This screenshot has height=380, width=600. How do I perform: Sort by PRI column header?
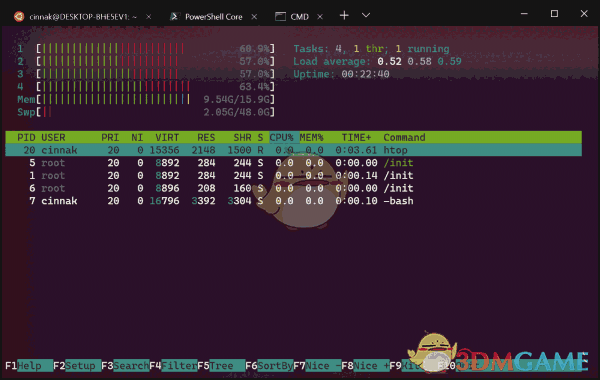tap(110, 137)
